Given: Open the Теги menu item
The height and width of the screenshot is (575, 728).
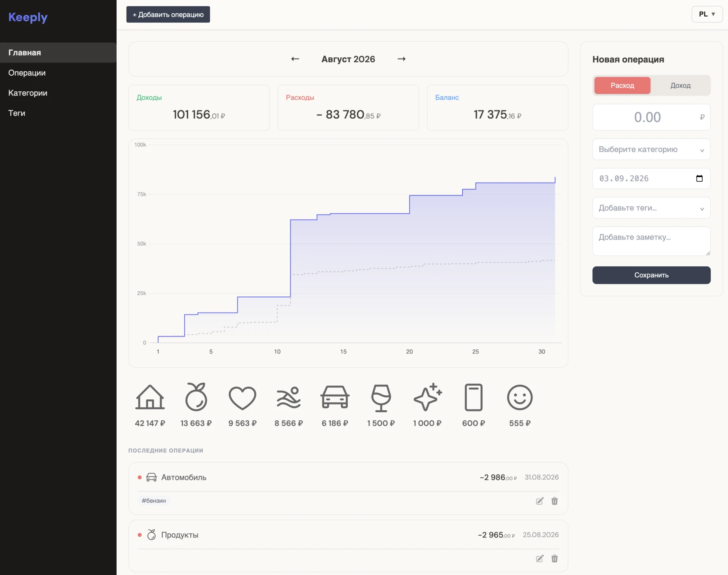Looking at the screenshot, I should coord(58,113).
